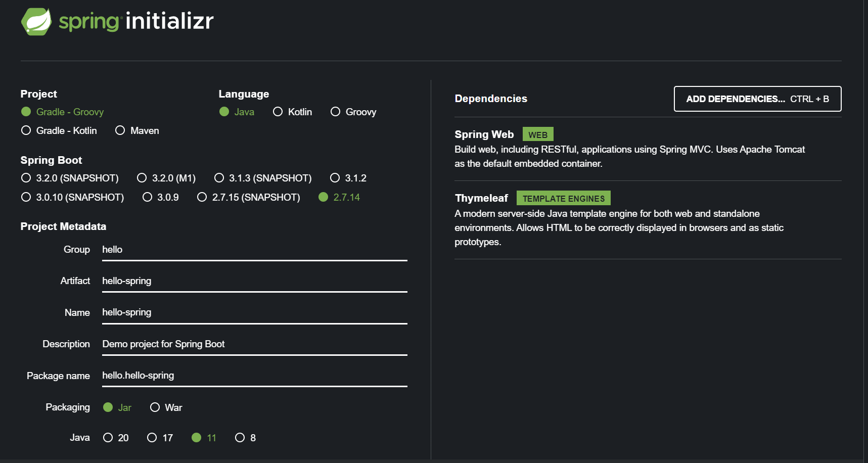Click the Language section heading
Viewport: 868px width, 463px height.
point(244,94)
